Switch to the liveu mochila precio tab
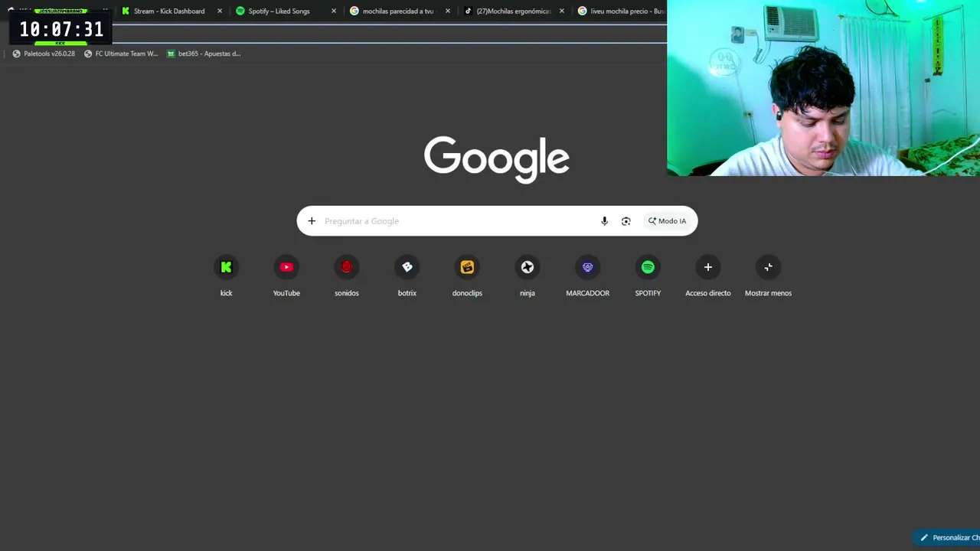Viewport: 980px width, 551px height. coord(621,11)
